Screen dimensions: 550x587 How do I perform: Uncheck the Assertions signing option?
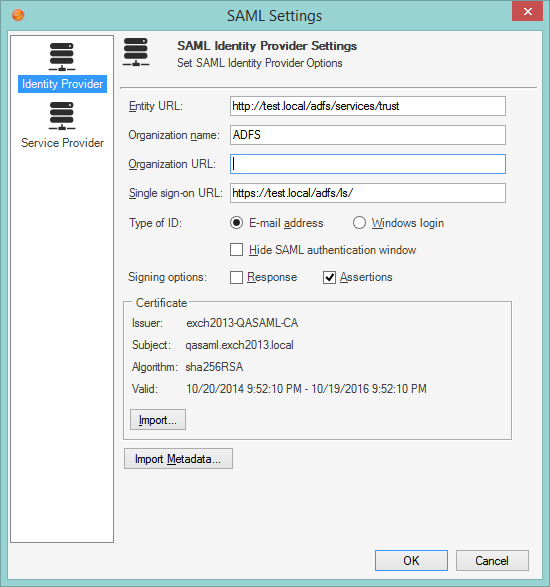[329, 277]
